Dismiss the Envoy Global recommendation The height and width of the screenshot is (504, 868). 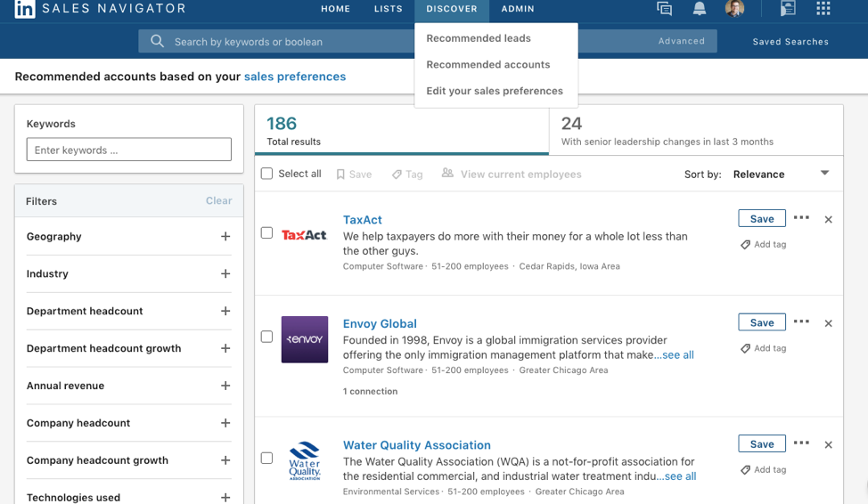coord(828,323)
